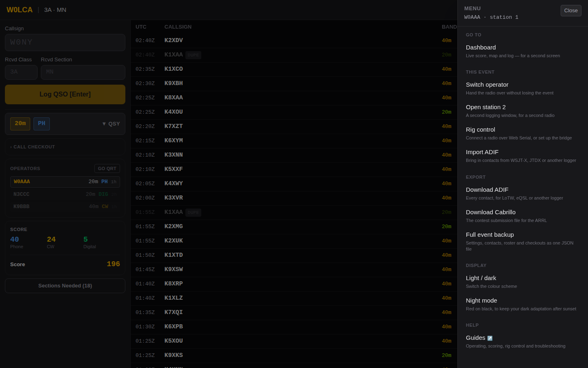588x368 pixels.
Task: Click Download ADIF under Export
Action: (x=523, y=193)
